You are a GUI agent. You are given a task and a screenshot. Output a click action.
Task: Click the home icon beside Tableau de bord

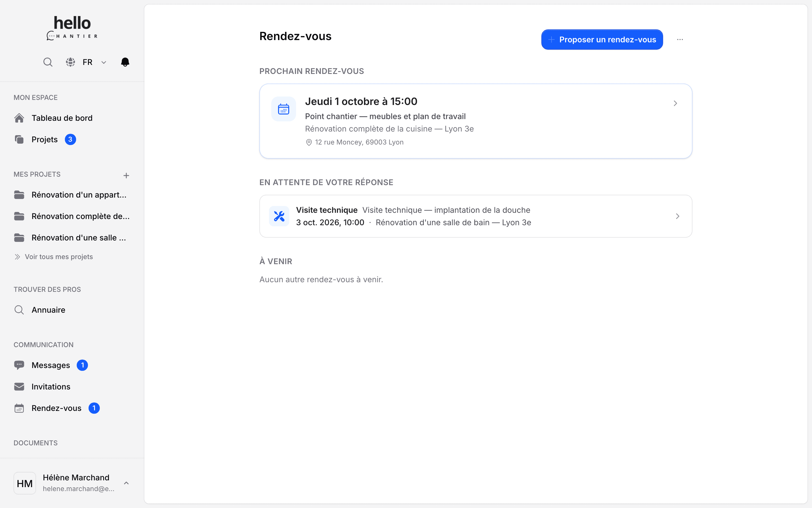(x=19, y=118)
